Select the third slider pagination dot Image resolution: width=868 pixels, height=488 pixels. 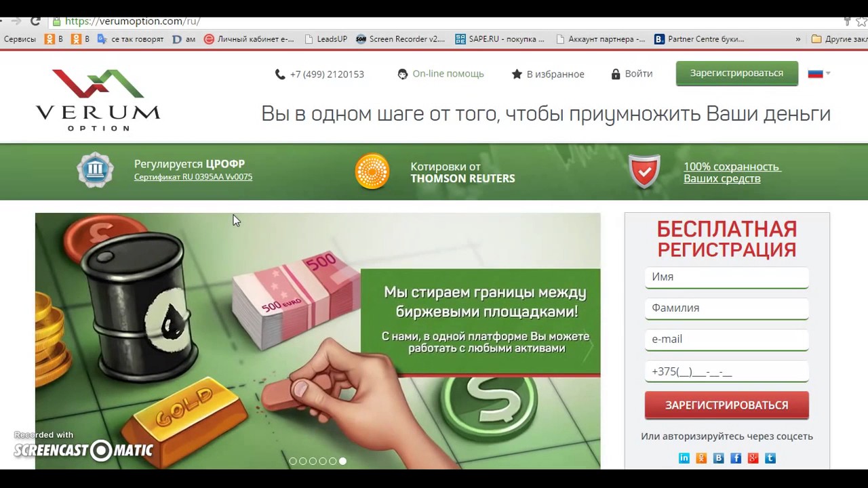[313, 461]
